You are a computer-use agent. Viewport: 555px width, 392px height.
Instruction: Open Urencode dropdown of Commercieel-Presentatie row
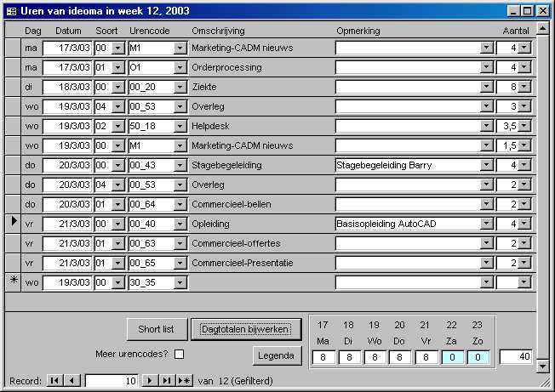pyautogui.click(x=180, y=263)
